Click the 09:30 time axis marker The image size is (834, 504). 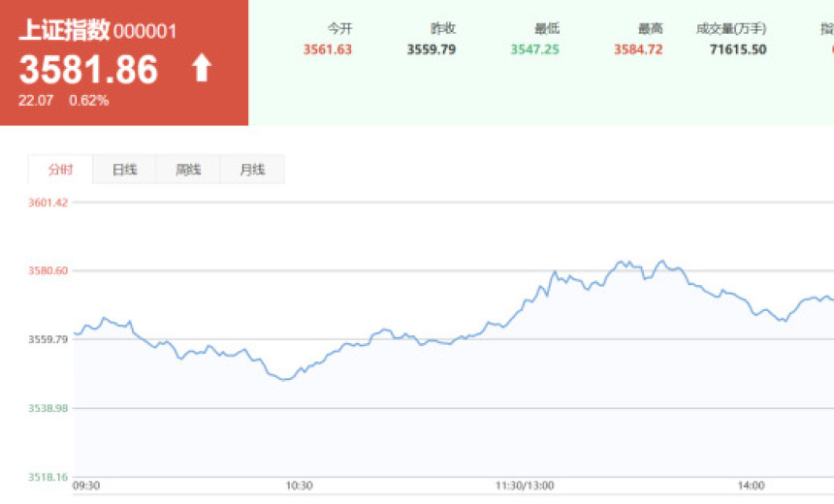click(86, 486)
